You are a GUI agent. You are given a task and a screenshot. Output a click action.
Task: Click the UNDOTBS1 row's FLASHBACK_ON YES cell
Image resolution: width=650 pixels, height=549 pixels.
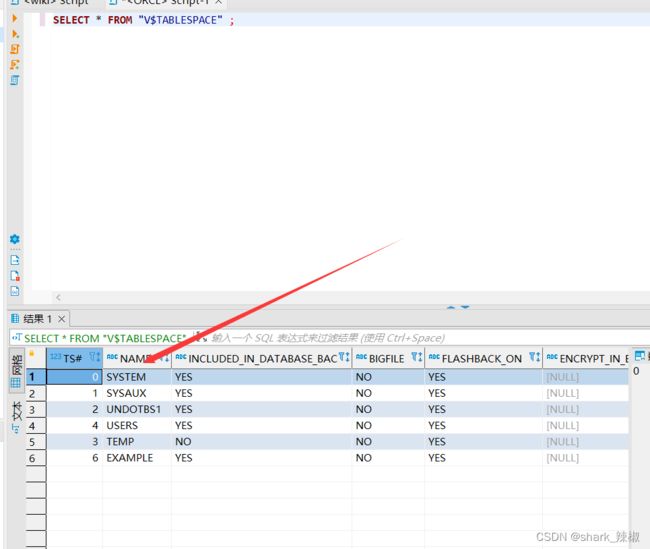point(483,409)
